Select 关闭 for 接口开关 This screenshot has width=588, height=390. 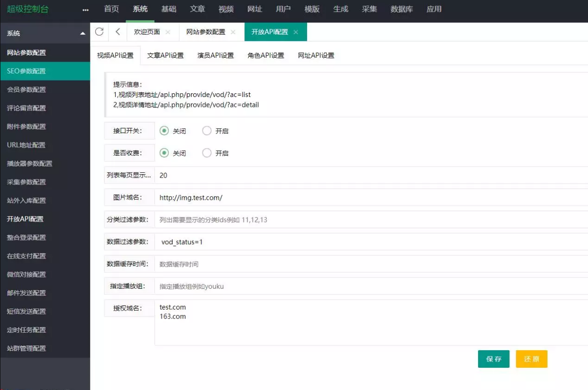(x=164, y=131)
